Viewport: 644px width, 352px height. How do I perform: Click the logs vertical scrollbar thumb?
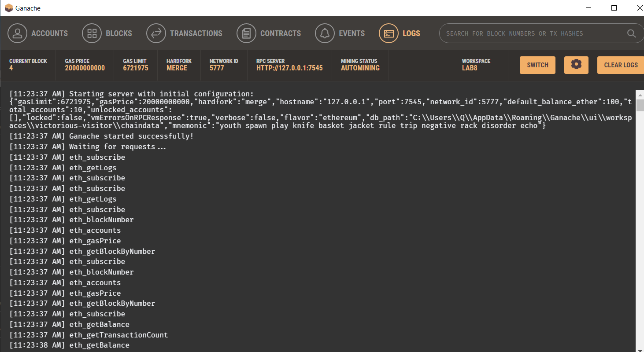pyautogui.click(x=640, y=106)
